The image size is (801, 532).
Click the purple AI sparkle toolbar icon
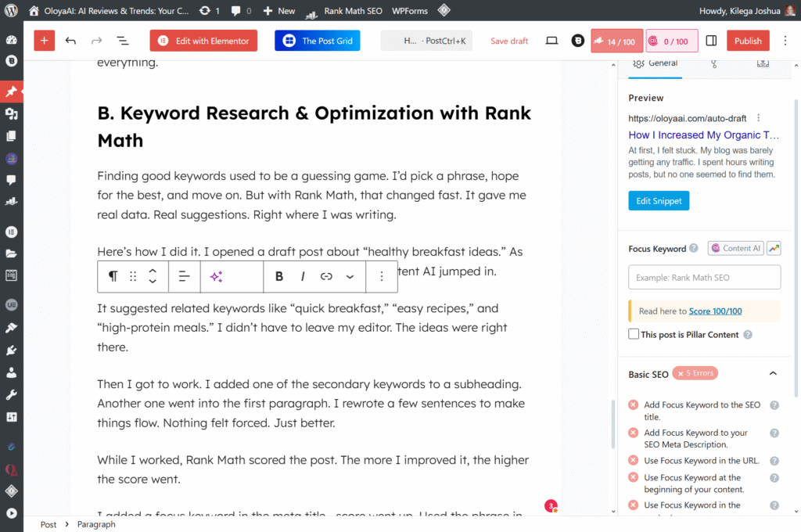[x=216, y=276]
